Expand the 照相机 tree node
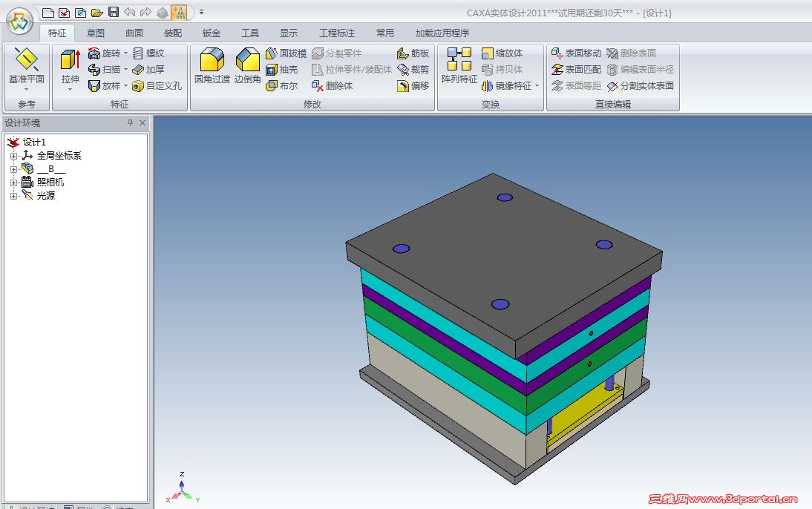Image resolution: width=812 pixels, height=509 pixels. [x=13, y=183]
